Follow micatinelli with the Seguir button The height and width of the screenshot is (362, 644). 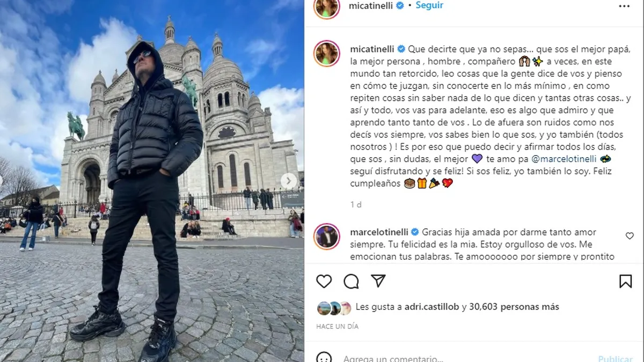click(x=429, y=5)
